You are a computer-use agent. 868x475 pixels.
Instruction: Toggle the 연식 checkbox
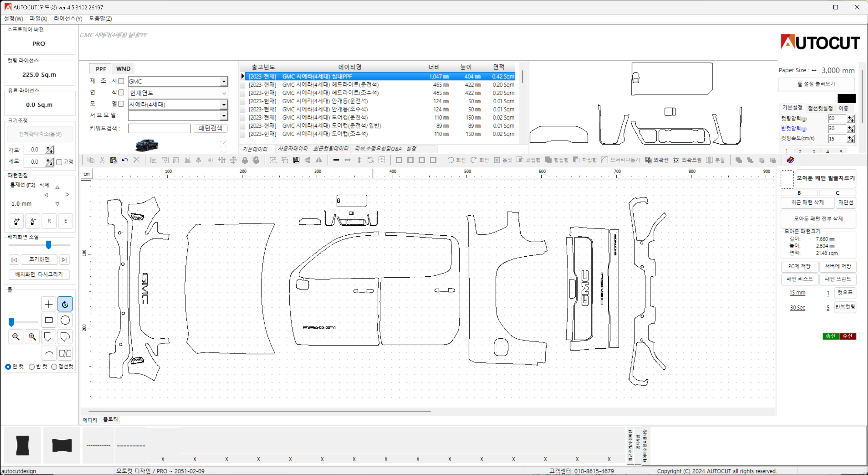(121, 93)
